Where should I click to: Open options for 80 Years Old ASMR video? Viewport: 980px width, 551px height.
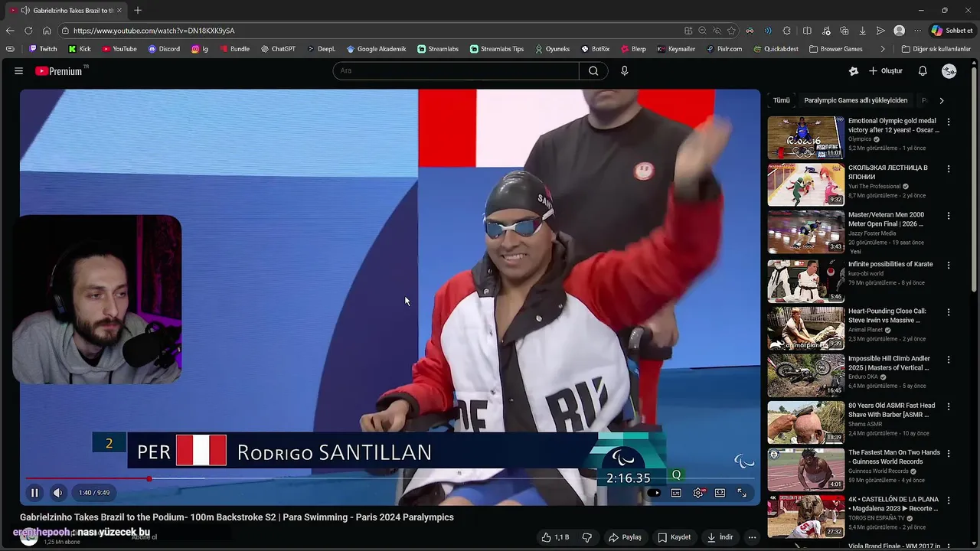[949, 406]
